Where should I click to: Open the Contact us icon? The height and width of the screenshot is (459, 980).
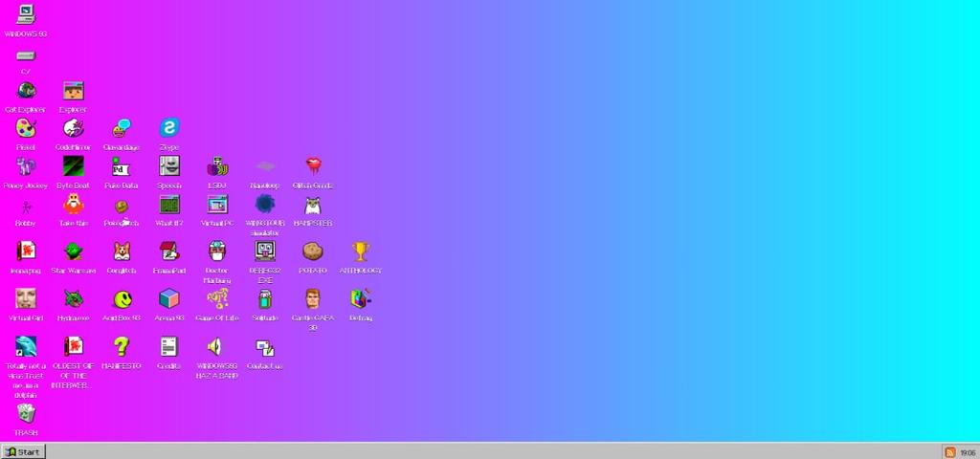(265, 348)
